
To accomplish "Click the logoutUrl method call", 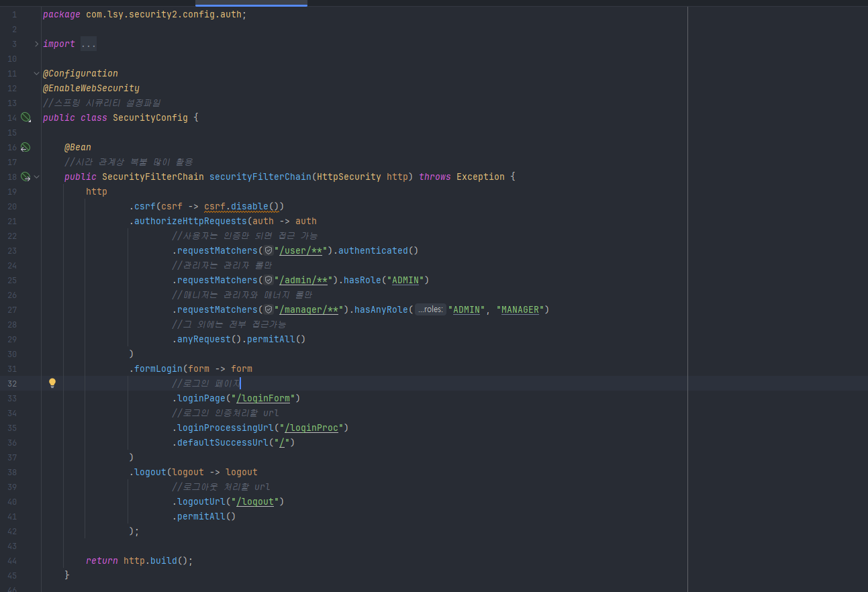I will tap(201, 501).
